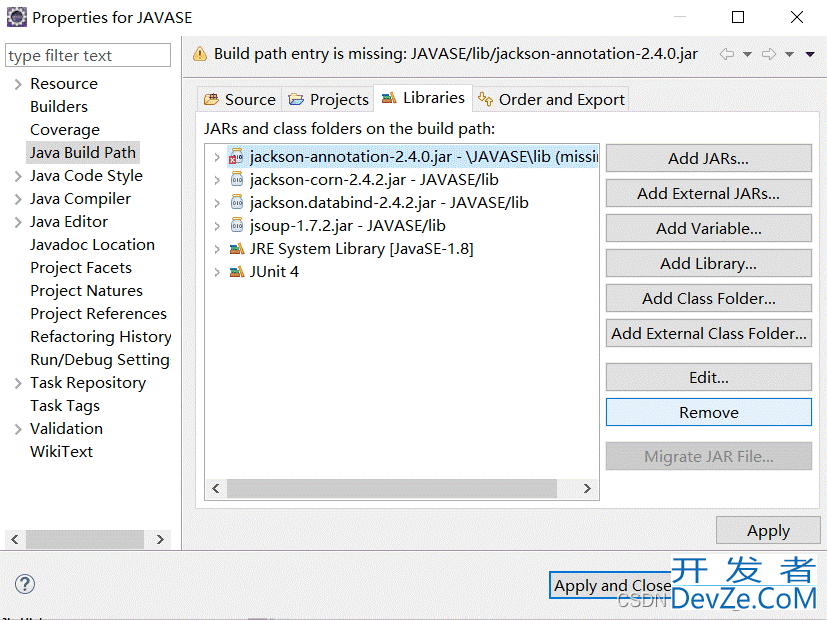The height and width of the screenshot is (620, 827).
Task: Click the warning icon beside build path message
Action: (x=200, y=54)
